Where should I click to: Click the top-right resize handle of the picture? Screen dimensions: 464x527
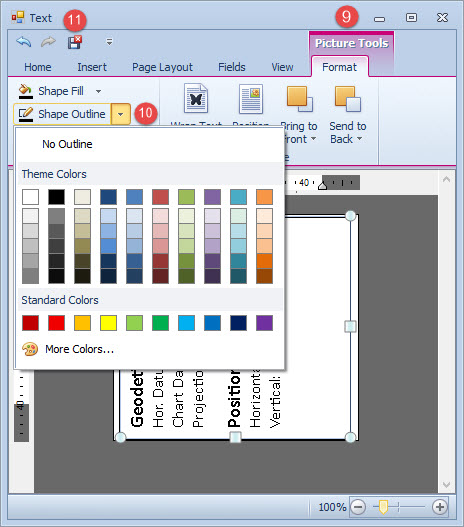click(350, 215)
